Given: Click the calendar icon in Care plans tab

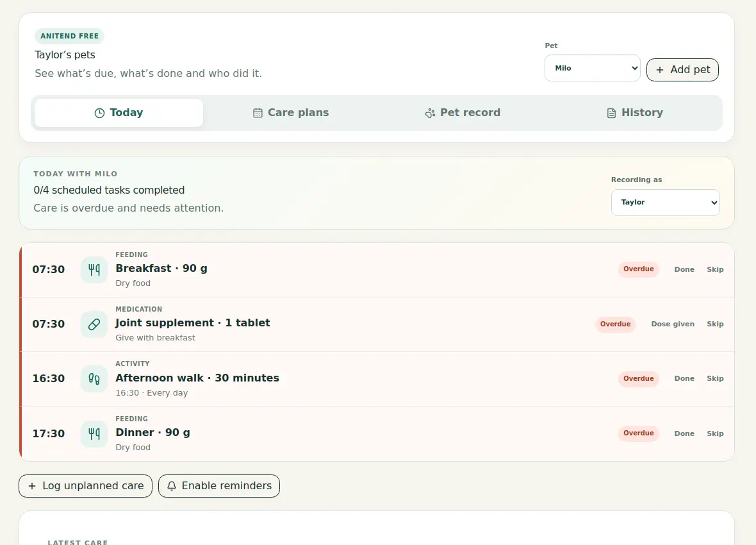Looking at the screenshot, I should click(x=258, y=113).
